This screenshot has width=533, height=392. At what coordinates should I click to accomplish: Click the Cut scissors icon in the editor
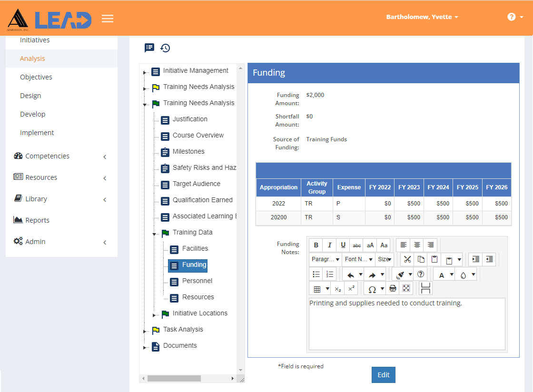(407, 259)
